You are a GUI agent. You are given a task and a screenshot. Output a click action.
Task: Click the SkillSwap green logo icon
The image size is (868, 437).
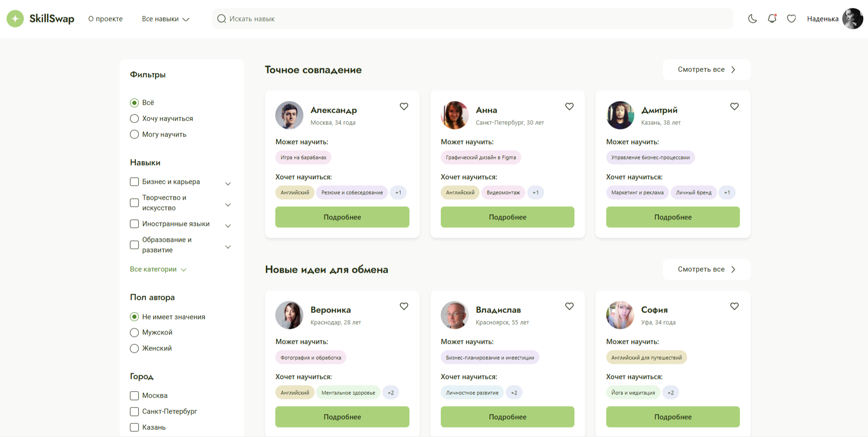tap(15, 19)
